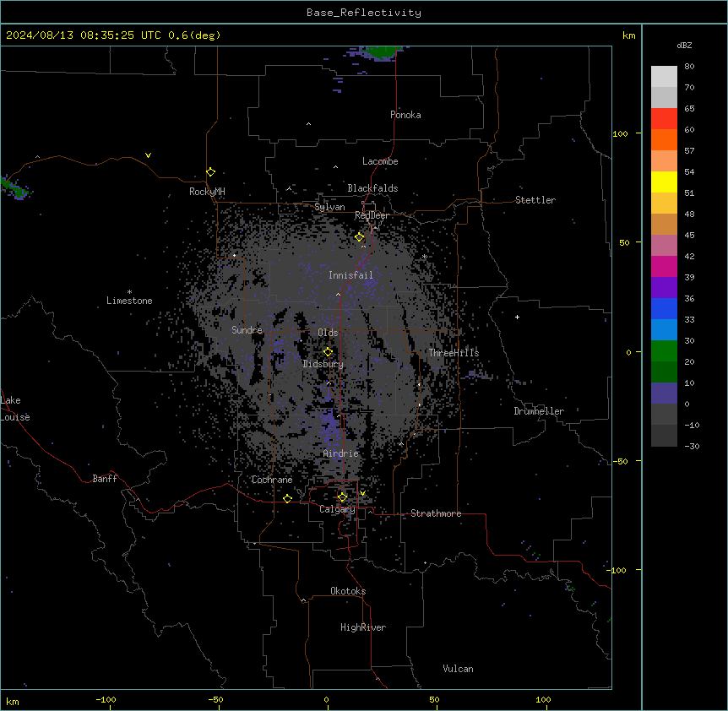Click the Innisfail city label
The width and height of the screenshot is (728, 711).
[x=350, y=275]
